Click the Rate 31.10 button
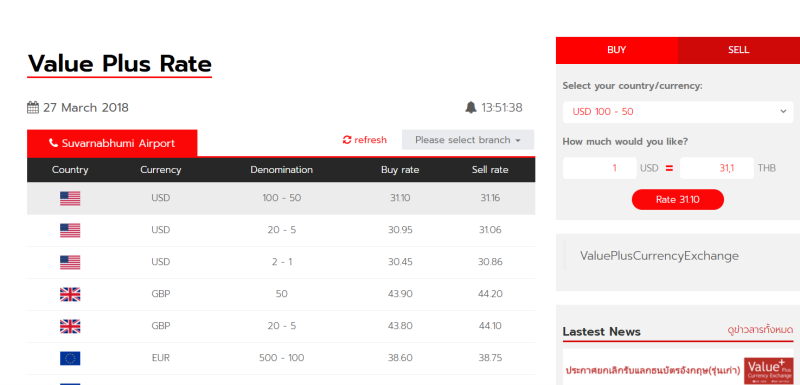The image size is (800, 385). pyautogui.click(x=678, y=199)
